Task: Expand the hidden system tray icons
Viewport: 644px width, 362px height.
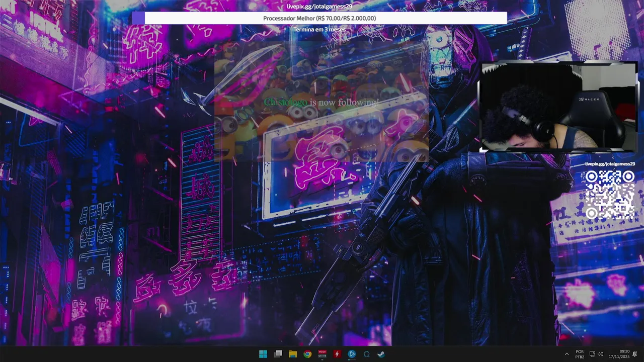Action: coord(567,354)
